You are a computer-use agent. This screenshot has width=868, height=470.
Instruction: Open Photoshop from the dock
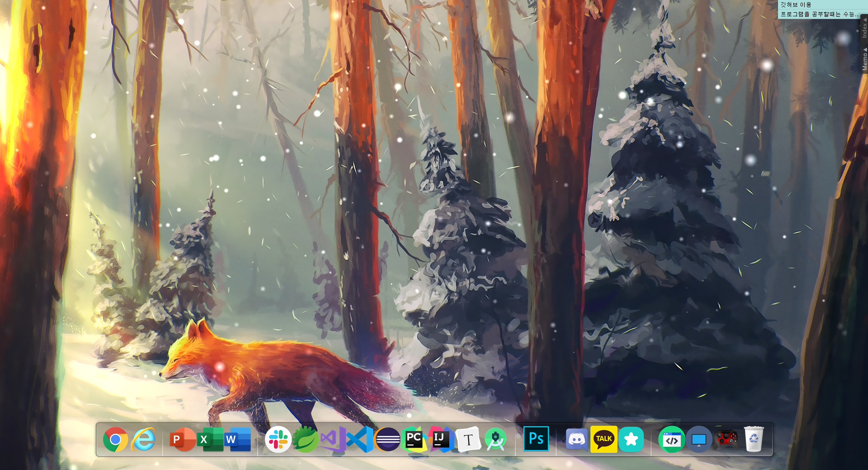tap(536, 439)
